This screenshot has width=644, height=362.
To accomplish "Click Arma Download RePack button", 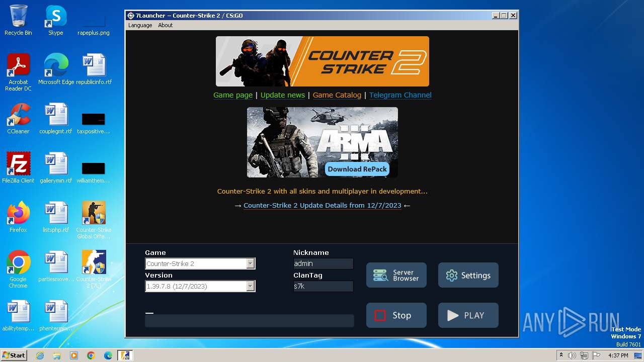I will coord(357,169).
